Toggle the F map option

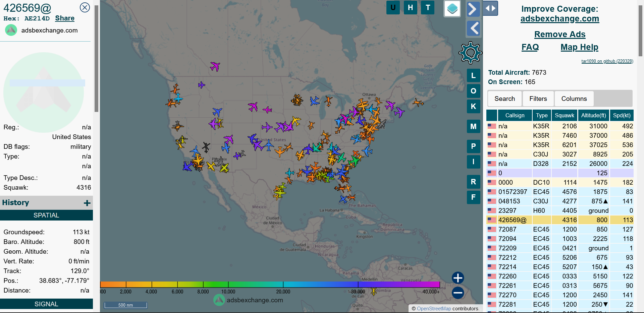tap(473, 197)
